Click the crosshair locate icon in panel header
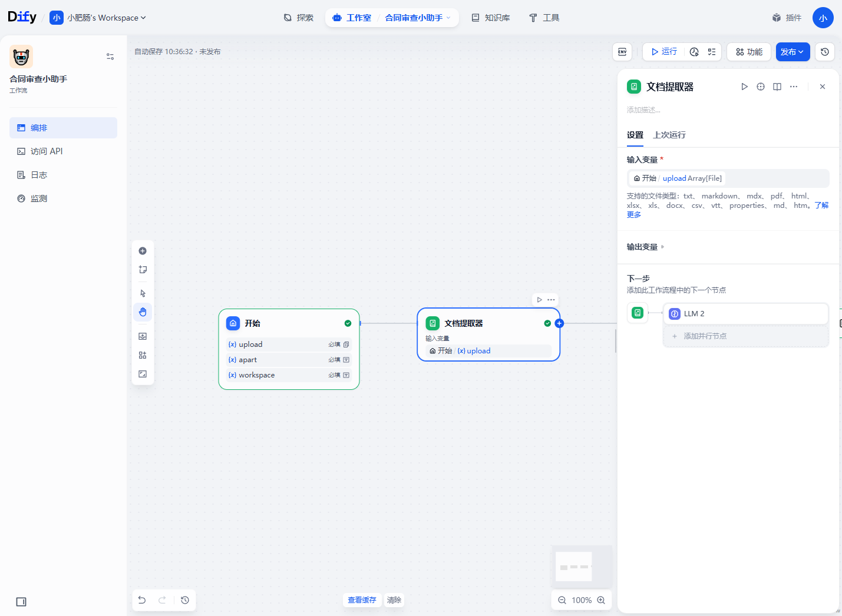842x616 pixels. [x=761, y=87]
